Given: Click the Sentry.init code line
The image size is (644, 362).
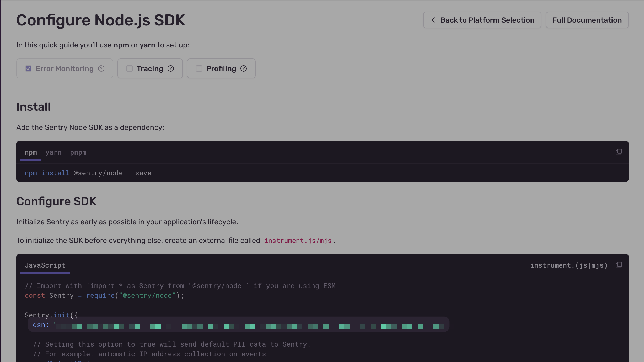Looking at the screenshot, I should pyautogui.click(x=51, y=315).
